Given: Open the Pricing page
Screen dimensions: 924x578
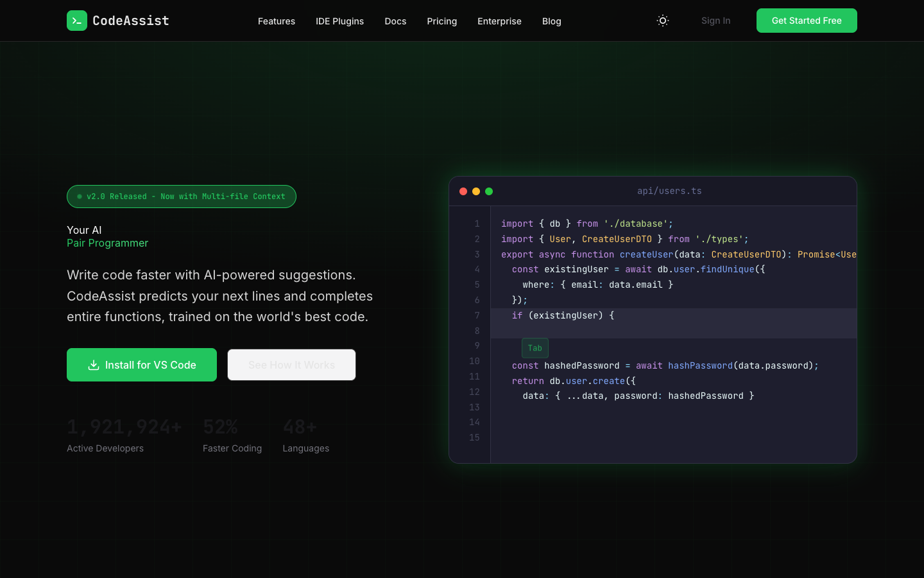Looking at the screenshot, I should tap(441, 21).
